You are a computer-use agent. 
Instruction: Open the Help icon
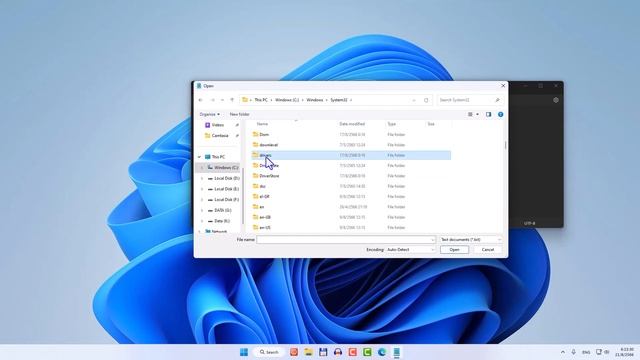click(500, 114)
